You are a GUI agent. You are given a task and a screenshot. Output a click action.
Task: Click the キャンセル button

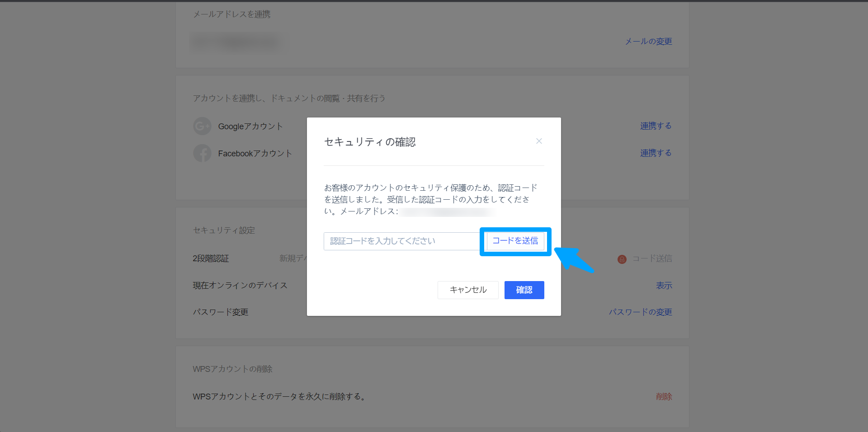click(468, 290)
